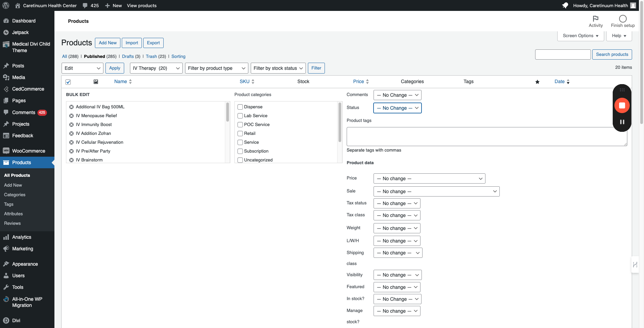Image resolution: width=644 pixels, height=328 pixels.
Task: Open Analytics sidebar section
Action: click(x=22, y=237)
